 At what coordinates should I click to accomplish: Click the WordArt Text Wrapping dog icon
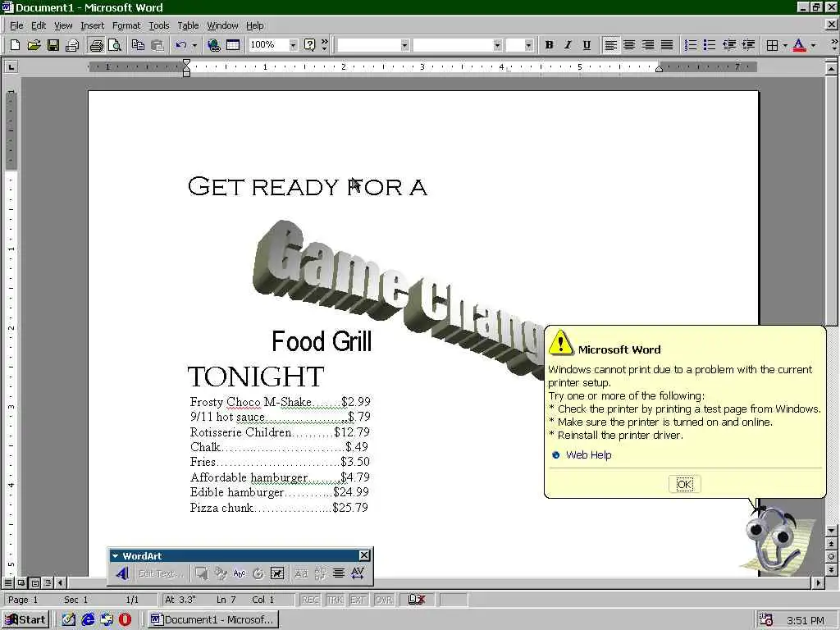tap(277, 573)
